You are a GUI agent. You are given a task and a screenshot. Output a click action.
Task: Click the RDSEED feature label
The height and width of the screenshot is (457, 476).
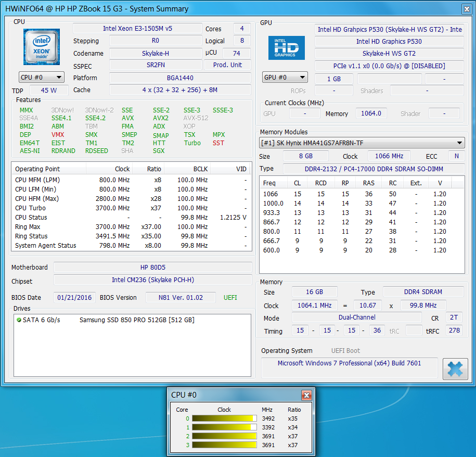(97, 150)
